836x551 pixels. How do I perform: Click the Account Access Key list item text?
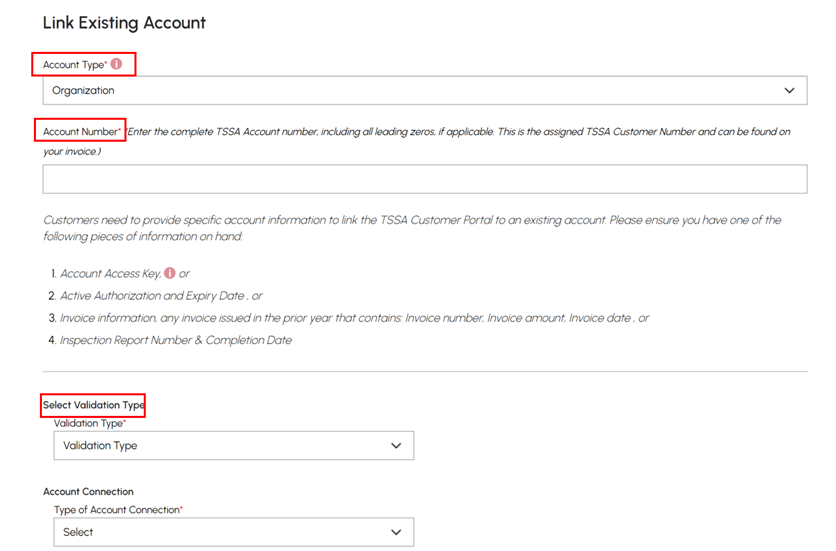pos(111,274)
